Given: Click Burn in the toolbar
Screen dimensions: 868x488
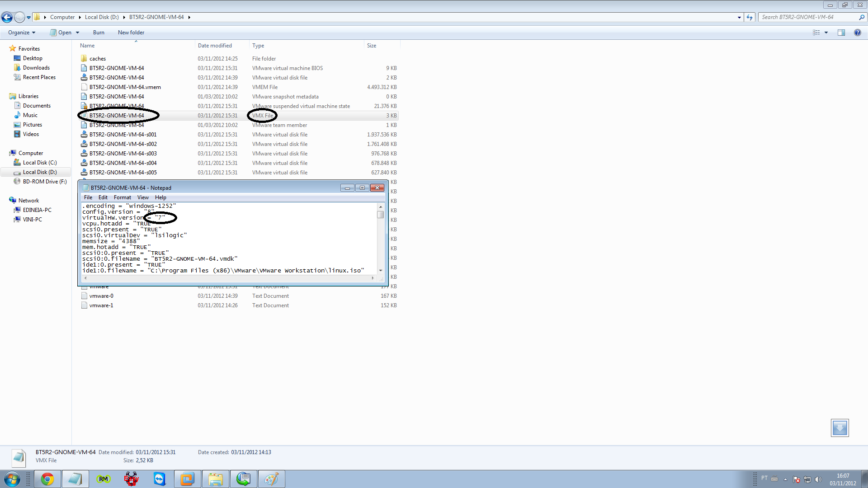Looking at the screenshot, I should [x=99, y=33].
